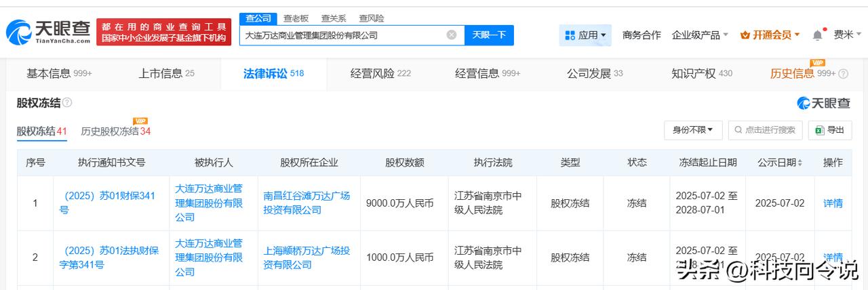Open 南昌红谷滩万达广场投资有限公司 link
Screen dimensions: 868x290
(x=307, y=203)
